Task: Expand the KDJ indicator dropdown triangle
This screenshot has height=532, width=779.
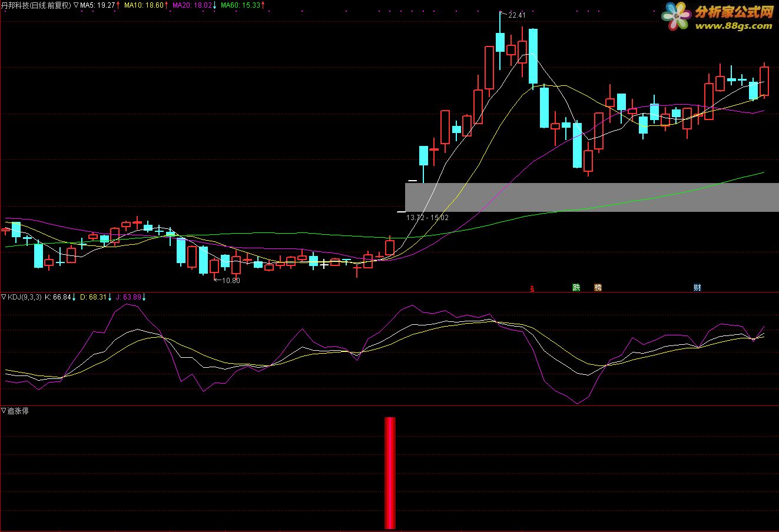Action: point(4,297)
